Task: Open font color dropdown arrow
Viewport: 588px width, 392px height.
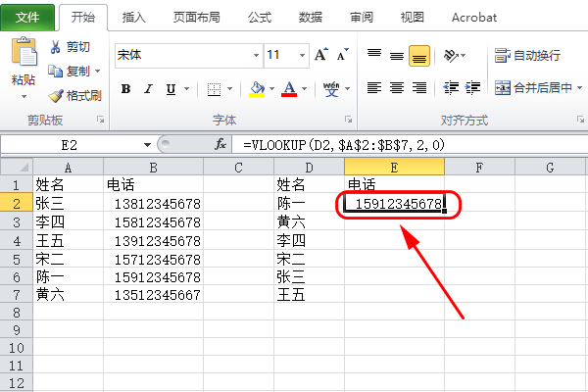Action: pos(304,89)
